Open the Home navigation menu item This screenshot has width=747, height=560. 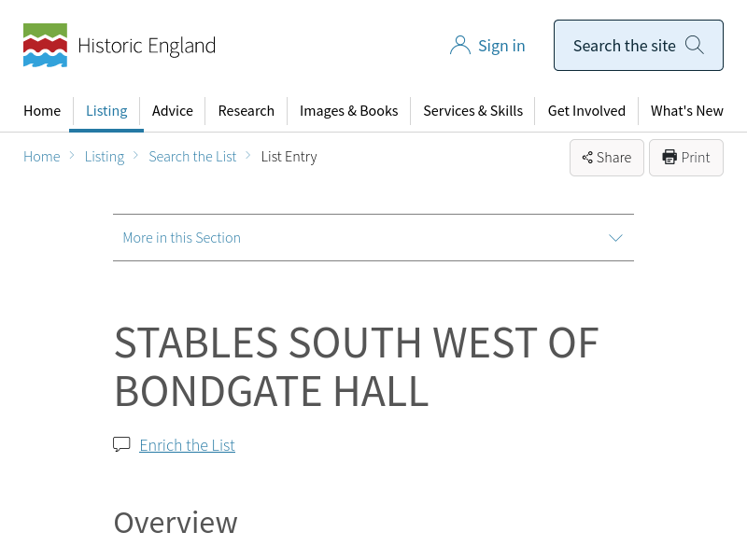[x=42, y=111]
